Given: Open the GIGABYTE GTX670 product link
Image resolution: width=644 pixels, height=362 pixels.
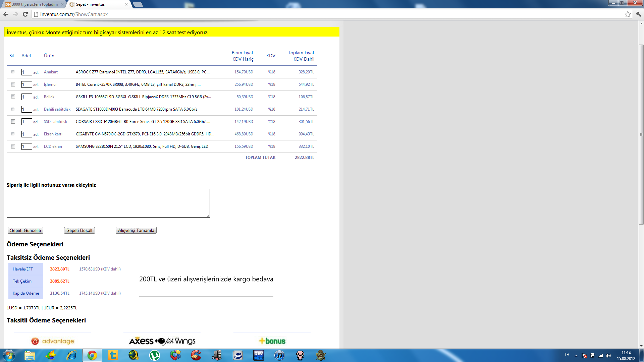Looking at the screenshot, I should click(145, 134).
